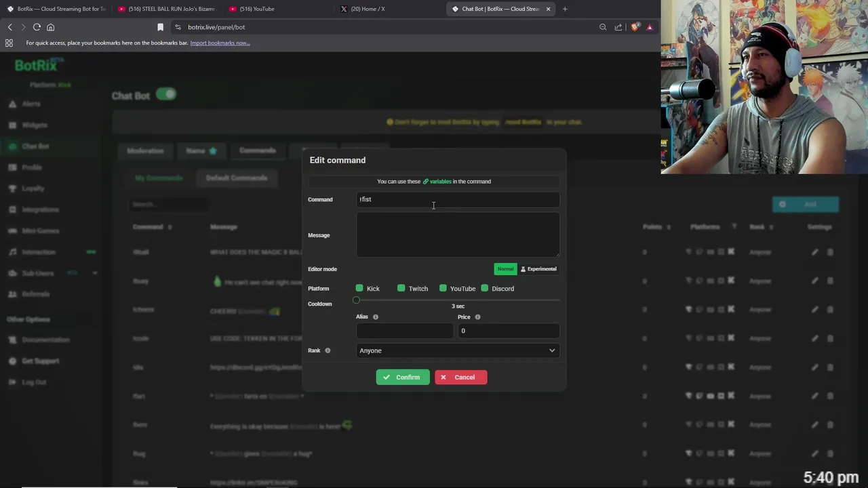Open the apps grid icon on bookmarks bar
The image size is (868, 488).
coord(9,43)
